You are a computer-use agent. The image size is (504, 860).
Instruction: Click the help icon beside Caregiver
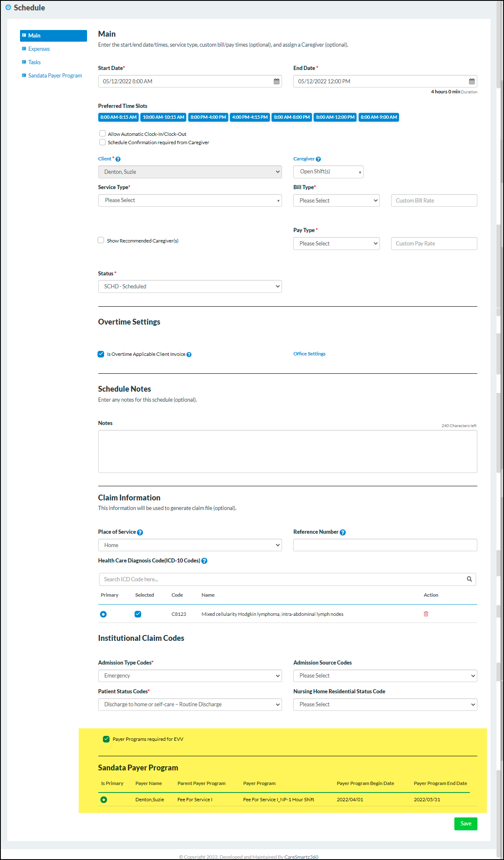pyautogui.click(x=318, y=159)
